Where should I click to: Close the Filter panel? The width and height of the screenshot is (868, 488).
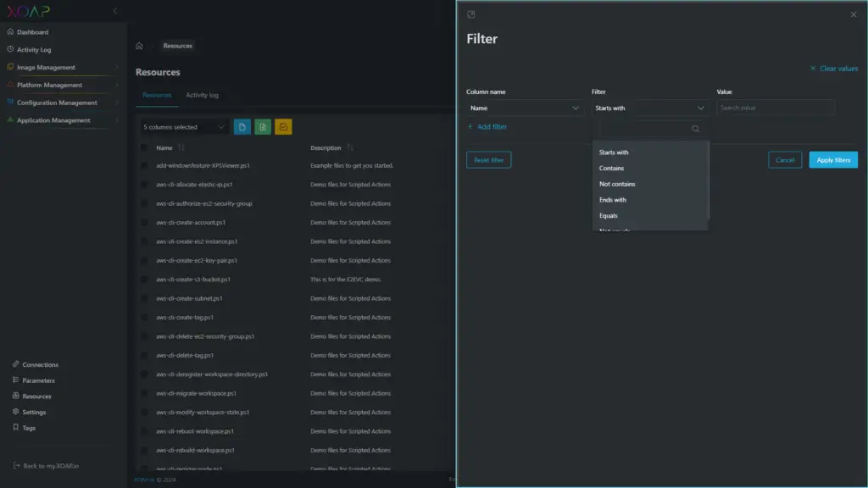point(853,14)
